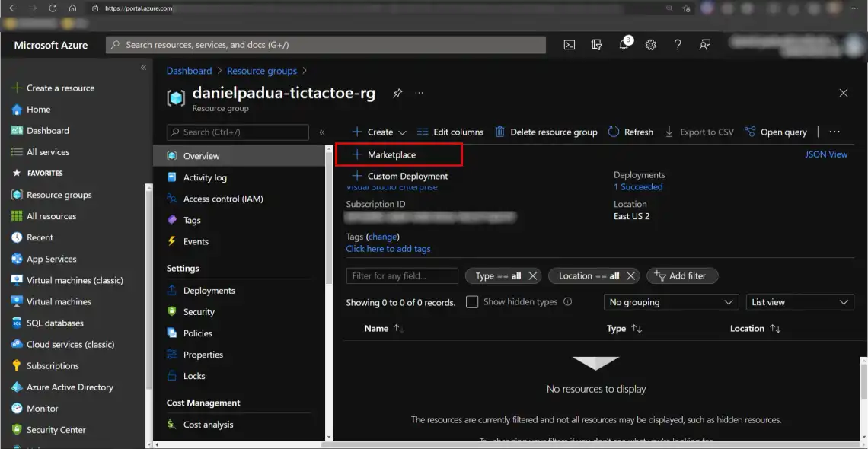
Task: Click the 1 Succeeded deployments link
Action: click(638, 186)
